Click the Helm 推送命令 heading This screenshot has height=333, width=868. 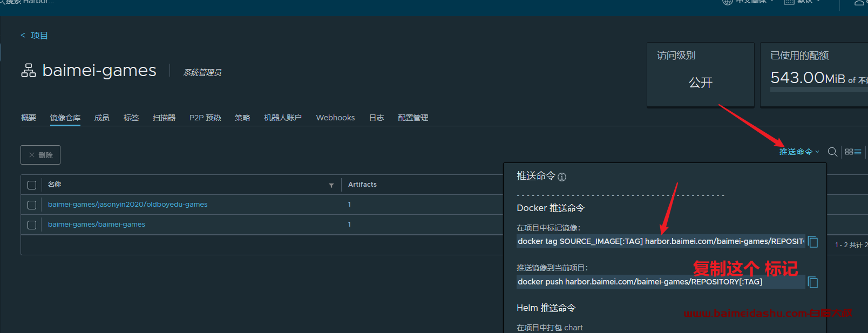point(546,308)
